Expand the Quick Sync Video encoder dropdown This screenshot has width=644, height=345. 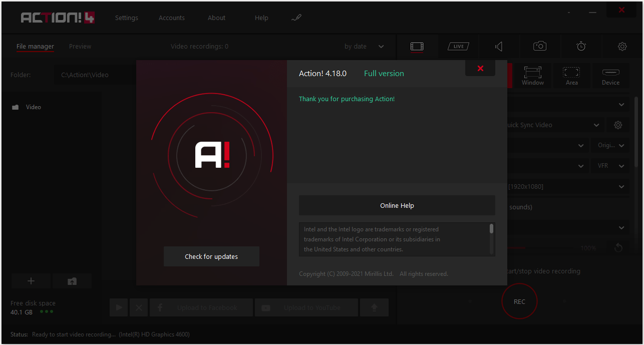tap(596, 125)
